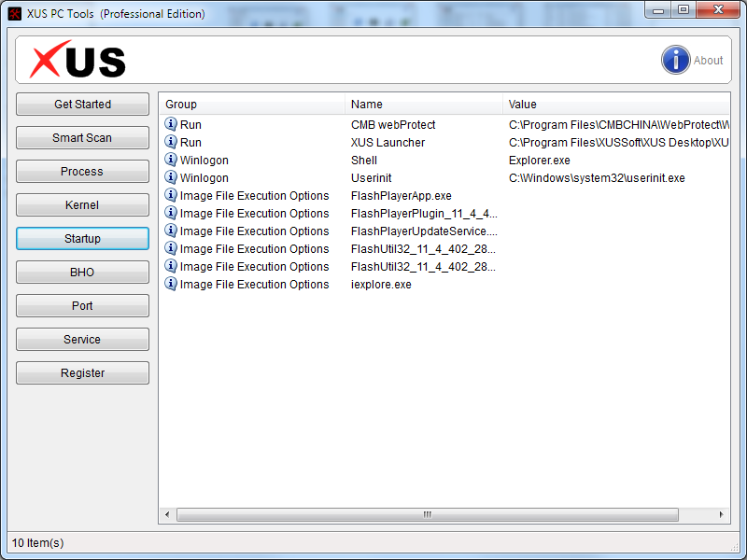Open the BHO section
This screenshot has width=747, height=560.
(82, 273)
